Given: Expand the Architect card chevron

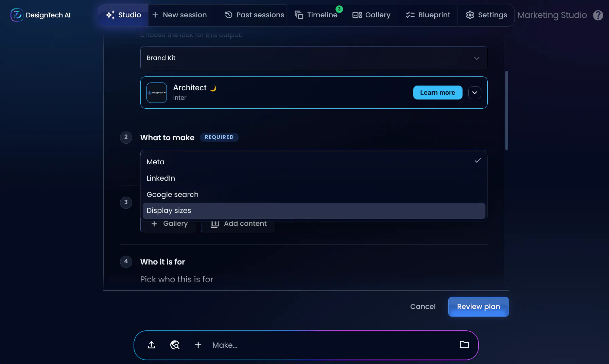Looking at the screenshot, I should point(475,93).
